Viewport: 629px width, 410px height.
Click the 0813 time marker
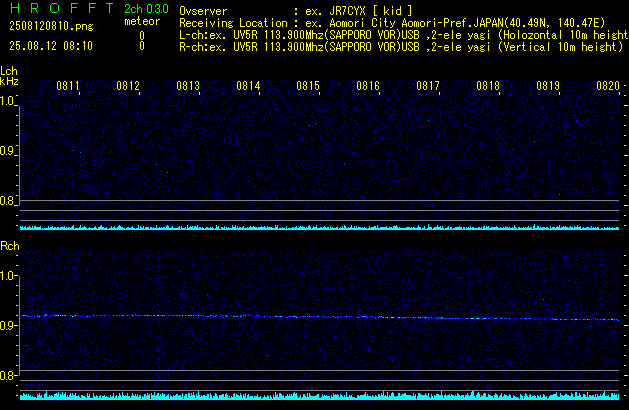point(188,86)
